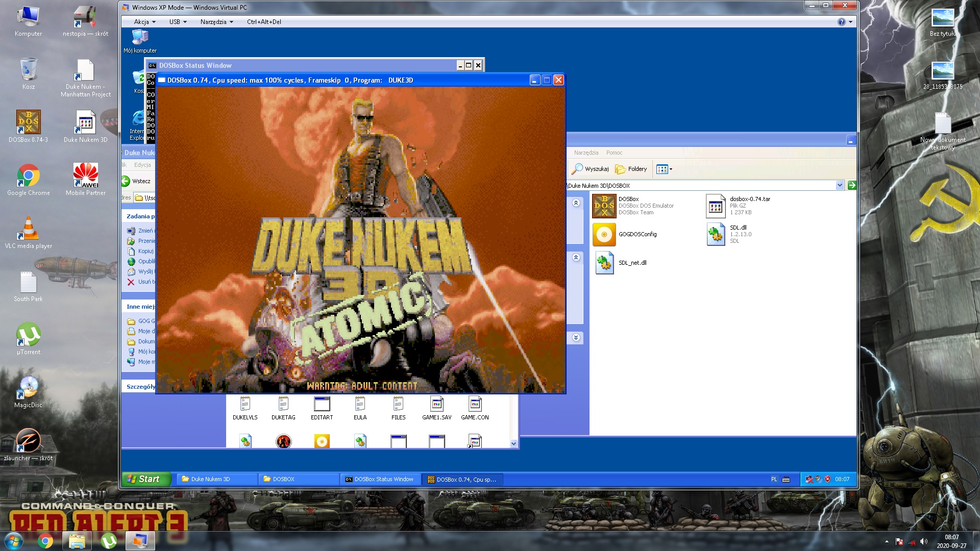Open Mobile Partner Huawei icon
The image size is (980, 551).
[85, 180]
